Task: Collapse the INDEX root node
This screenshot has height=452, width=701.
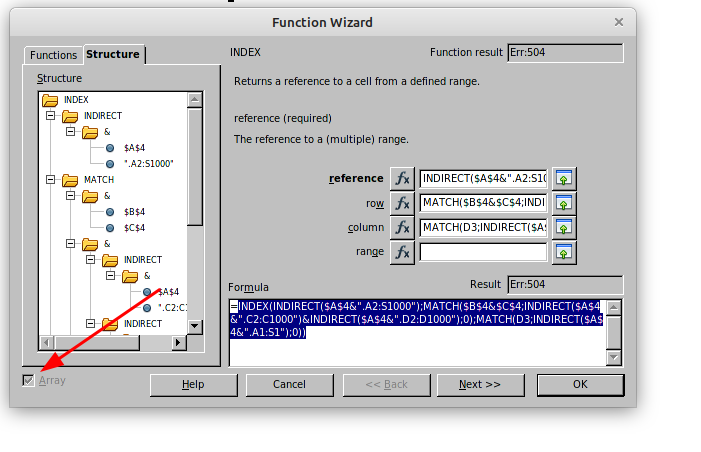Action: 50,100
